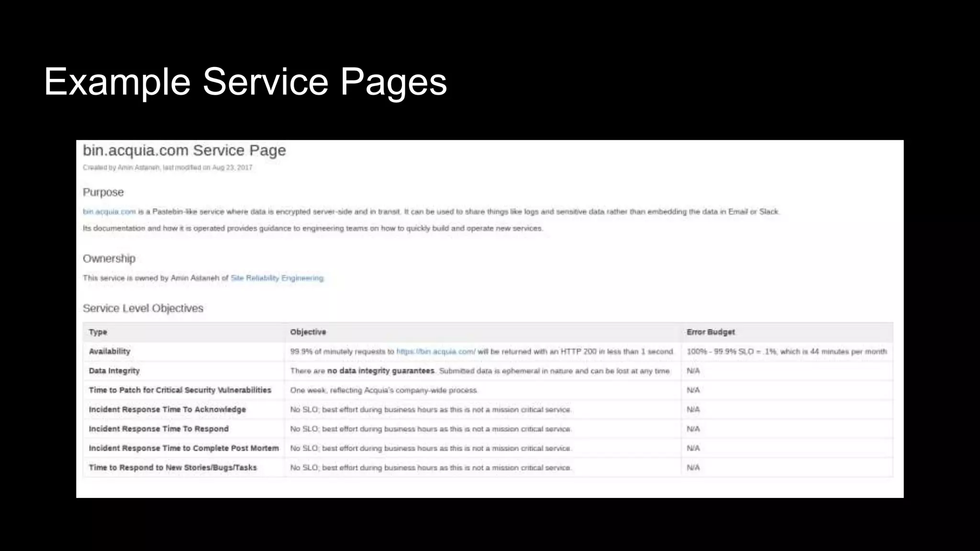Click 'No SLO' objective in Post Mortem row
This screenshot has width=980, height=551.
coord(431,448)
